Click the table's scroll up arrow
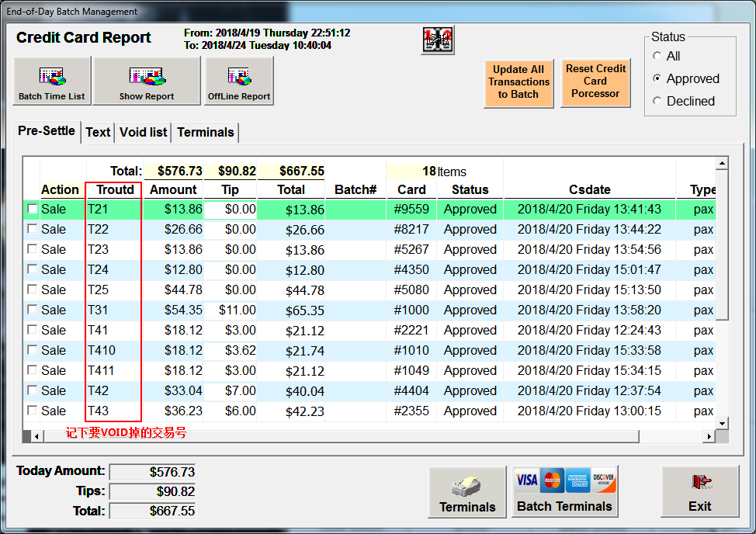 tap(722, 163)
